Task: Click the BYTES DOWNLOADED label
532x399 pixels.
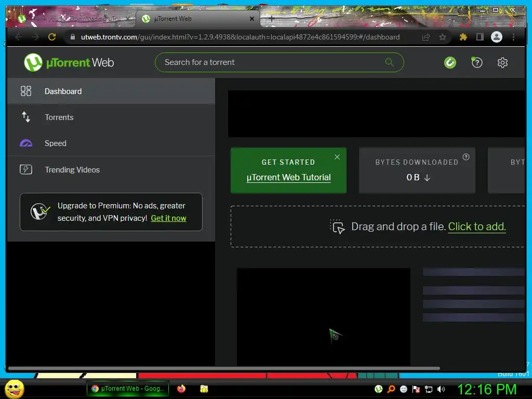Action: tap(417, 162)
